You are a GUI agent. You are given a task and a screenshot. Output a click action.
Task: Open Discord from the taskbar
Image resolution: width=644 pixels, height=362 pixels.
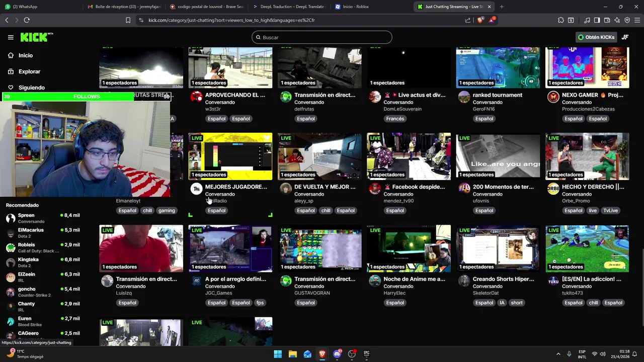point(337,354)
